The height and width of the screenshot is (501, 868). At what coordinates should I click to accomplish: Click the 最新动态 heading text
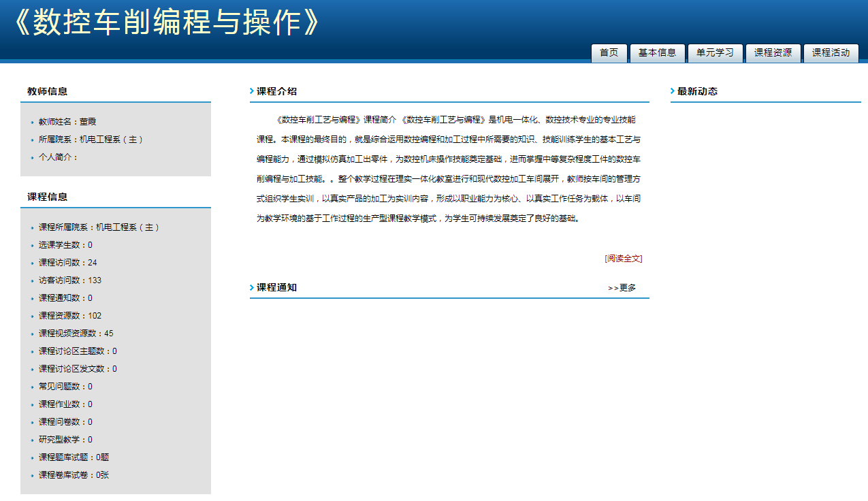point(697,91)
